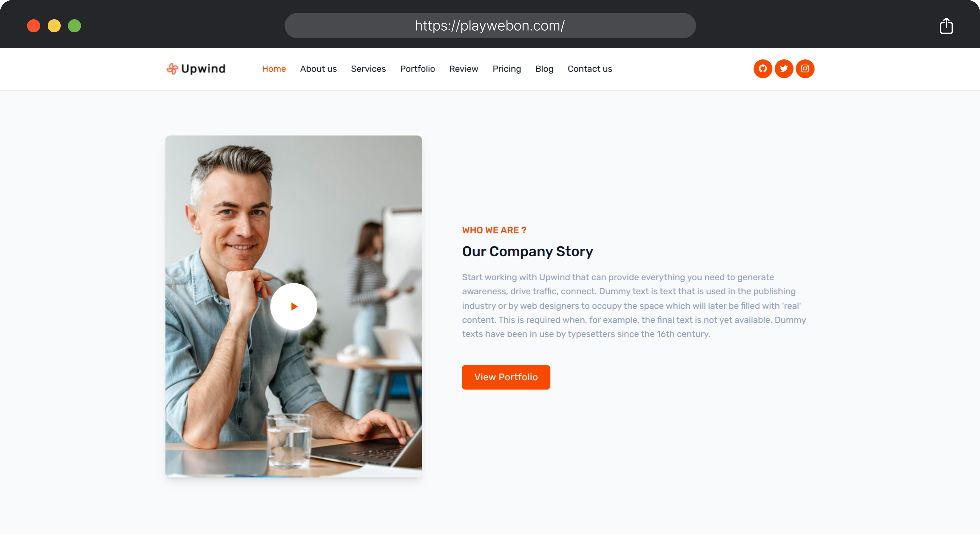
Task: Click the green maximize window dot
Action: [74, 26]
